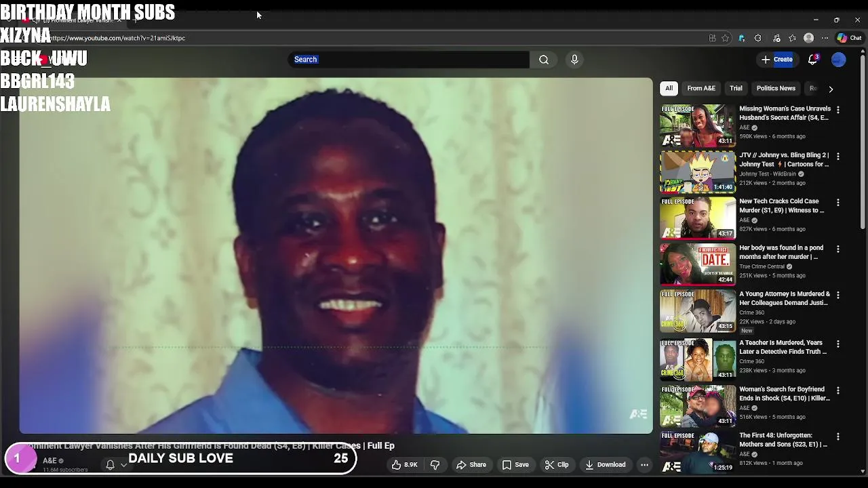This screenshot has height=488, width=868.
Task: Like the video with 8.9K likes
Action: pyautogui.click(x=405, y=465)
